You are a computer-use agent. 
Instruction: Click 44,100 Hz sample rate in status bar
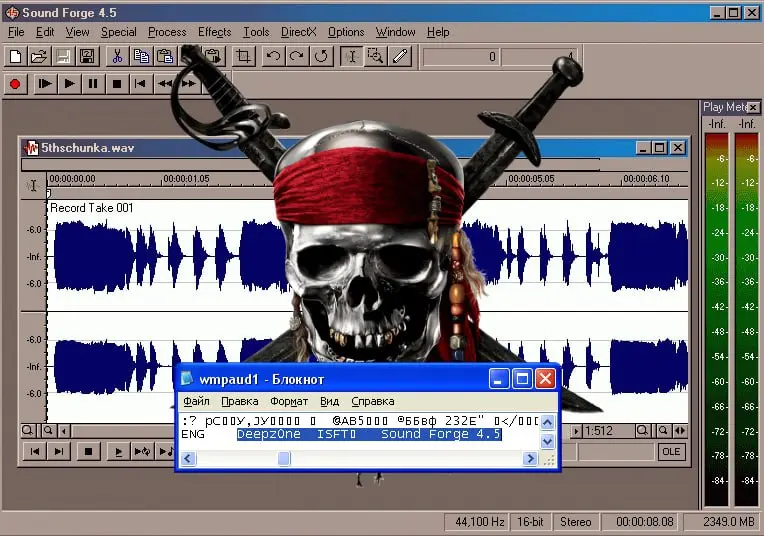pos(479,522)
